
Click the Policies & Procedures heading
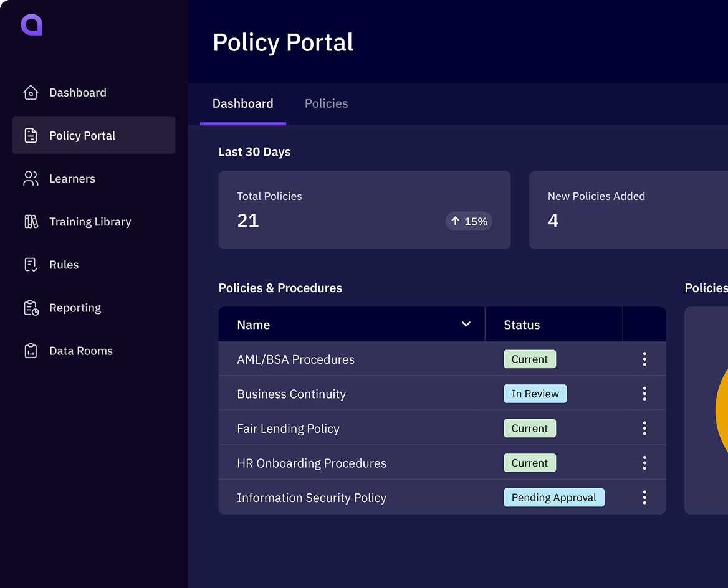click(x=280, y=288)
